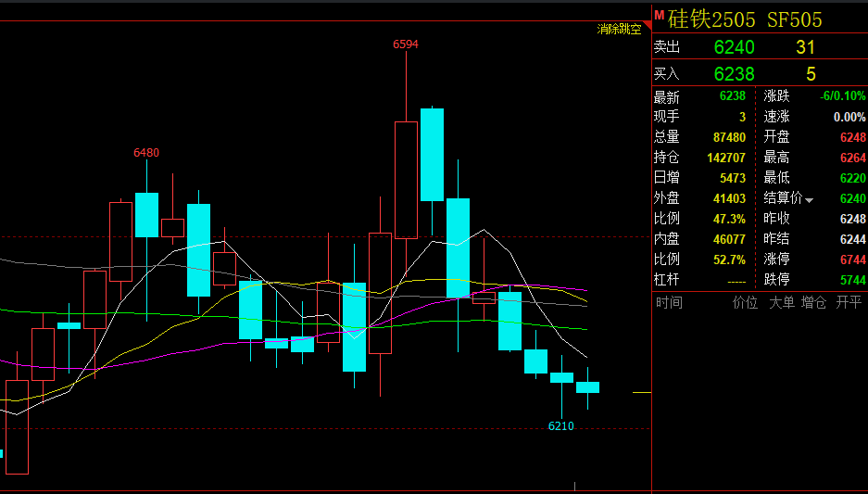Click the 6594 high price label on chart
This screenshot has height=494, width=868.
click(x=406, y=44)
